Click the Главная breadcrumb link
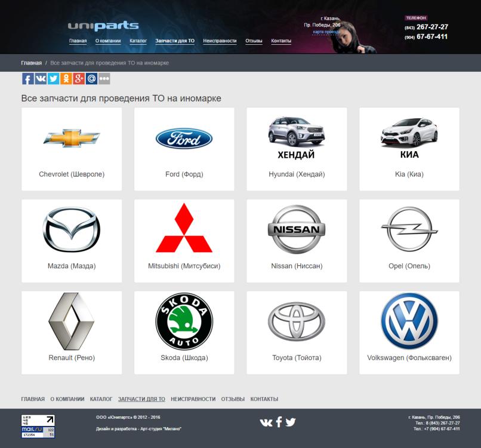 click(x=31, y=63)
